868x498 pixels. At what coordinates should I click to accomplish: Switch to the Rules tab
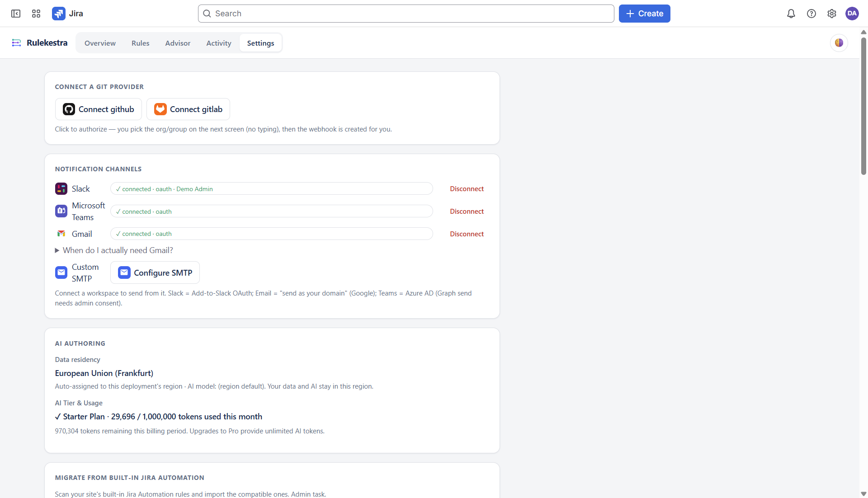(x=141, y=43)
